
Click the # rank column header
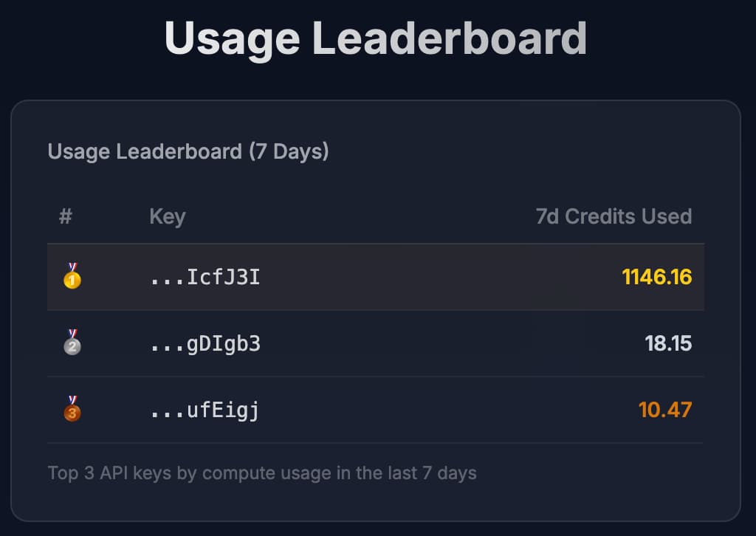(66, 216)
